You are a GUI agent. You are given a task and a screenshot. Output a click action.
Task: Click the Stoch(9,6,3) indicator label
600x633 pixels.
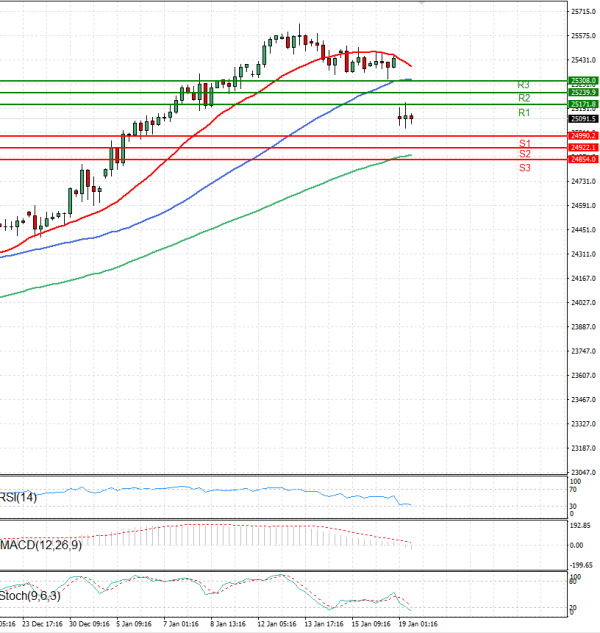(x=32, y=596)
